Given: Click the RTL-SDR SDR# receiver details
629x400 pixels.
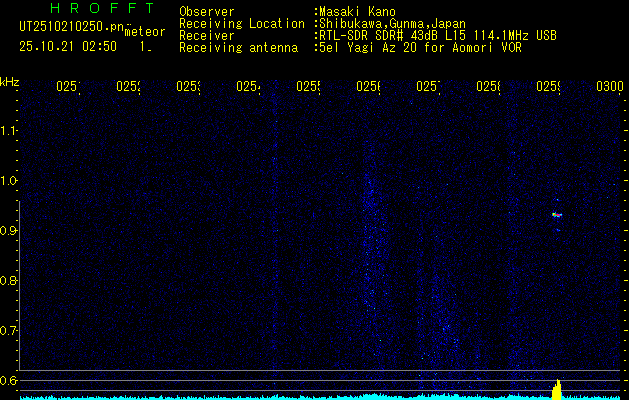Looking at the screenshot, I should 438,36.
